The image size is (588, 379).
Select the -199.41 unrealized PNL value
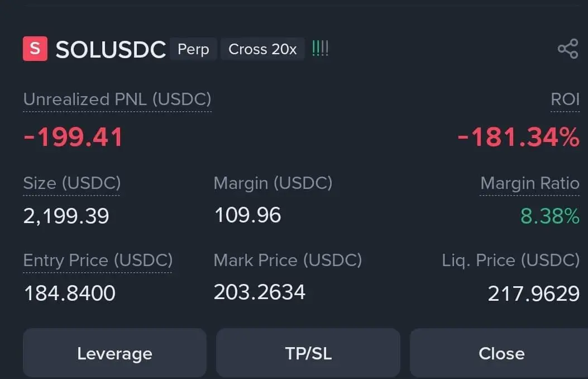click(73, 137)
